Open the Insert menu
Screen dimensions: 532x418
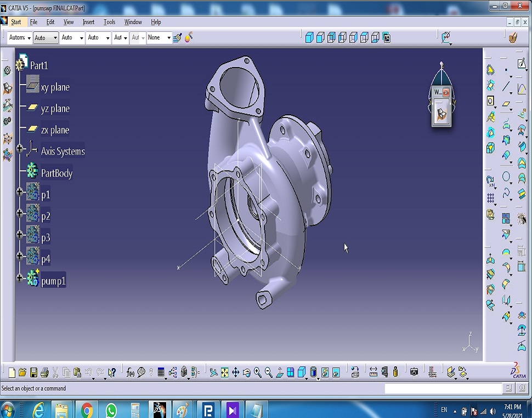pyautogui.click(x=88, y=22)
